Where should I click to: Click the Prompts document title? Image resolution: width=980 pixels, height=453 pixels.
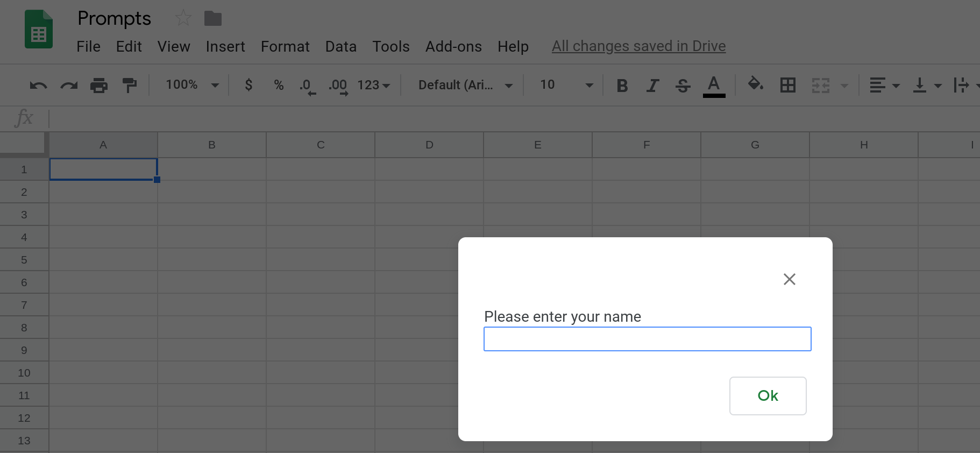114,19
